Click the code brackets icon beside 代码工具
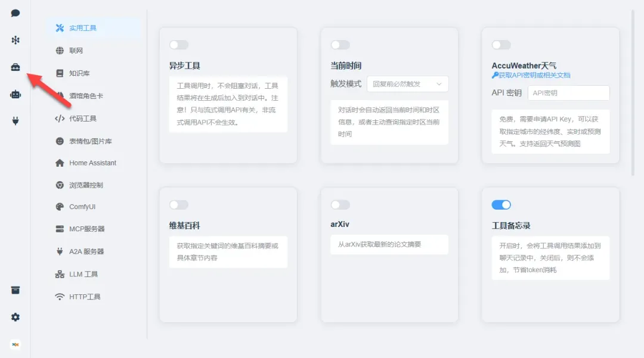Screen dimensions: 644x358 [60, 119]
